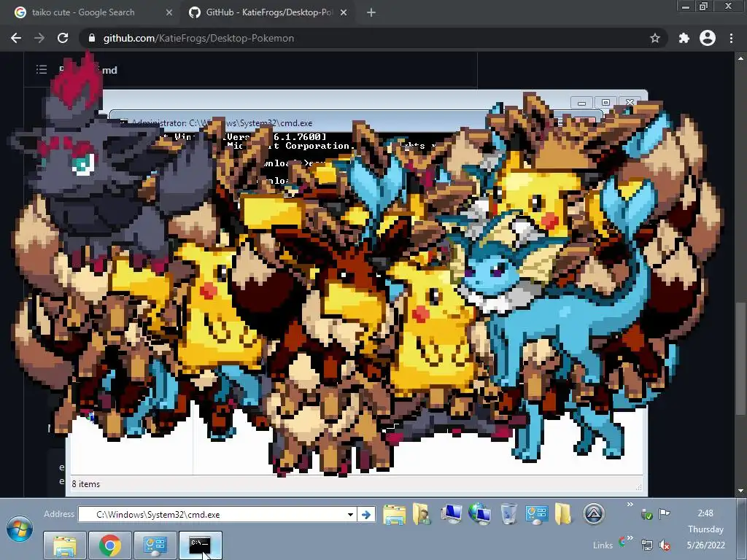Open the plain yellow folder in the desktop toolbar

563,514
